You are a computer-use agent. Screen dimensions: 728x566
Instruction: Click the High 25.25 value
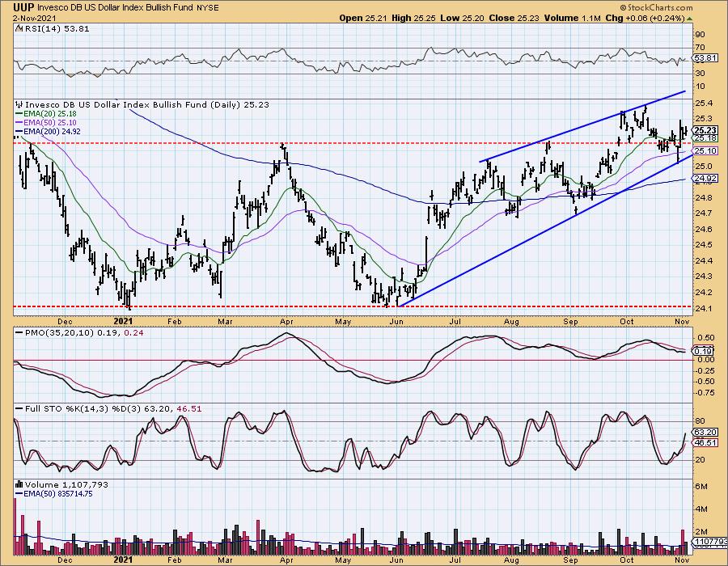coord(413,18)
